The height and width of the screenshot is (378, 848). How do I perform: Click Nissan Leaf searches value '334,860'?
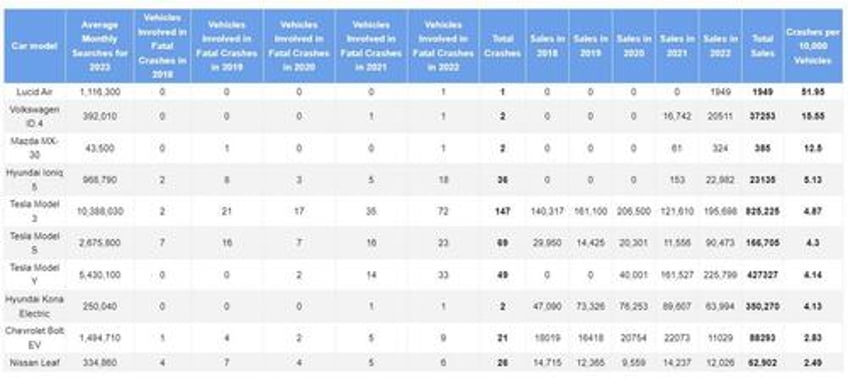[x=100, y=363]
